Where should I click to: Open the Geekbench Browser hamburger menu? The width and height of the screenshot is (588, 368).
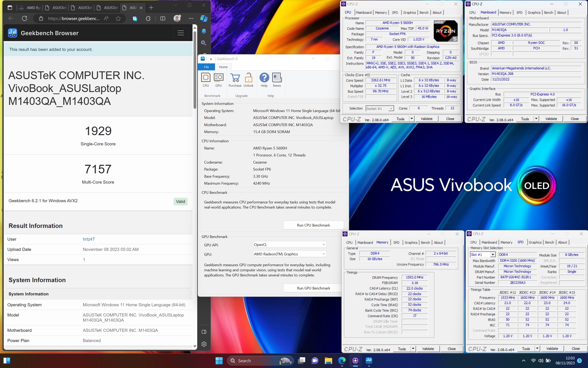180,33
